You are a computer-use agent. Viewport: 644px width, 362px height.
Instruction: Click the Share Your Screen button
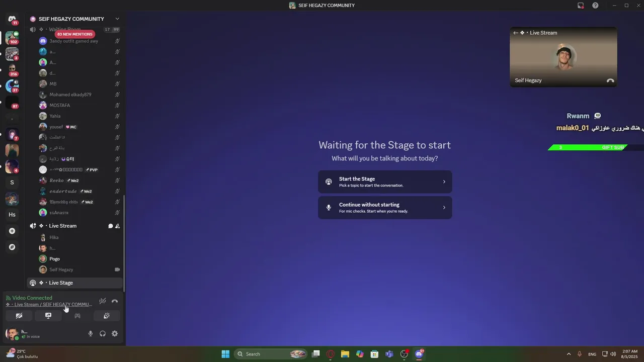pyautogui.click(x=48, y=316)
